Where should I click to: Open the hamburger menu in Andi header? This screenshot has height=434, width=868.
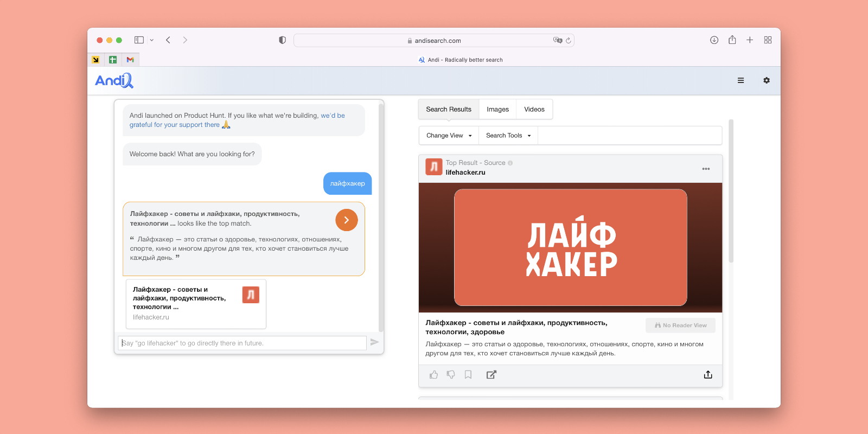coord(741,80)
